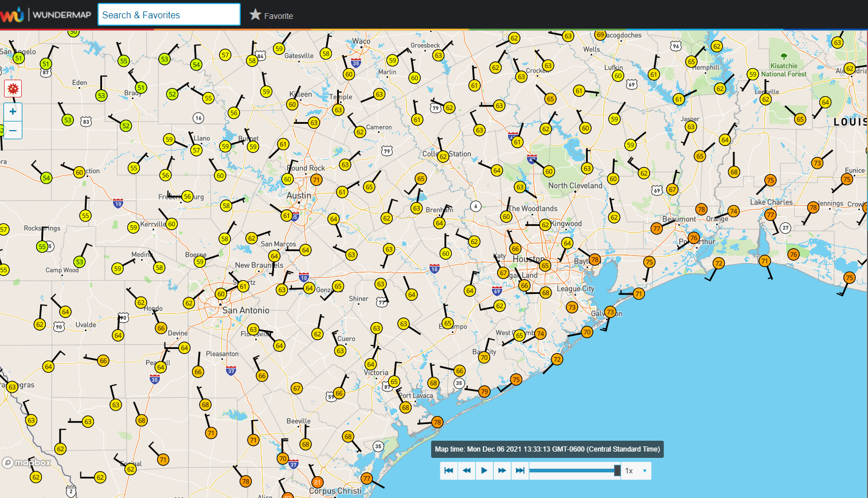Zoom out with the minus button
This screenshot has height=498, width=868.
(13, 131)
